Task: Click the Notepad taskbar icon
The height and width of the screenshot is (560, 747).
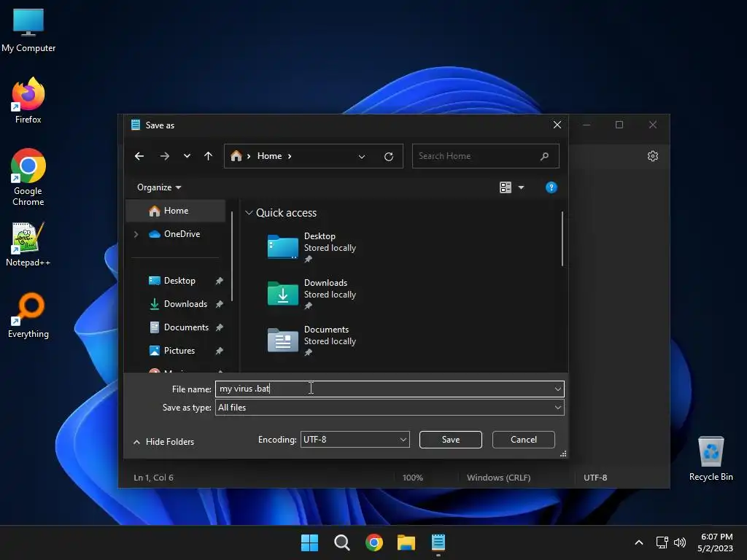Action: (438, 542)
